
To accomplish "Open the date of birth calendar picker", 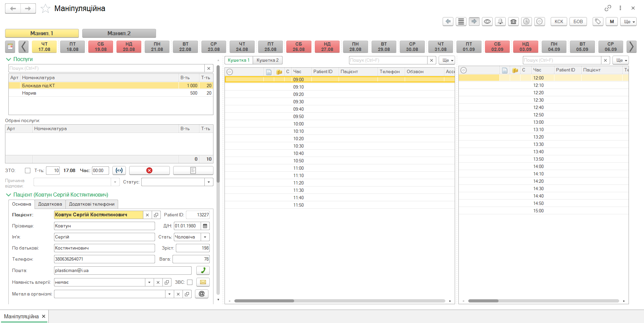I will [x=205, y=226].
